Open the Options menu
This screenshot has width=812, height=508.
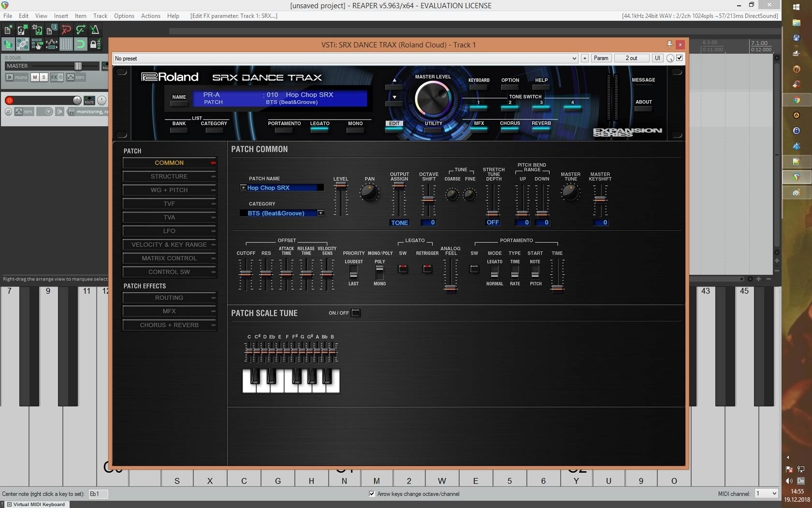click(124, 16)
